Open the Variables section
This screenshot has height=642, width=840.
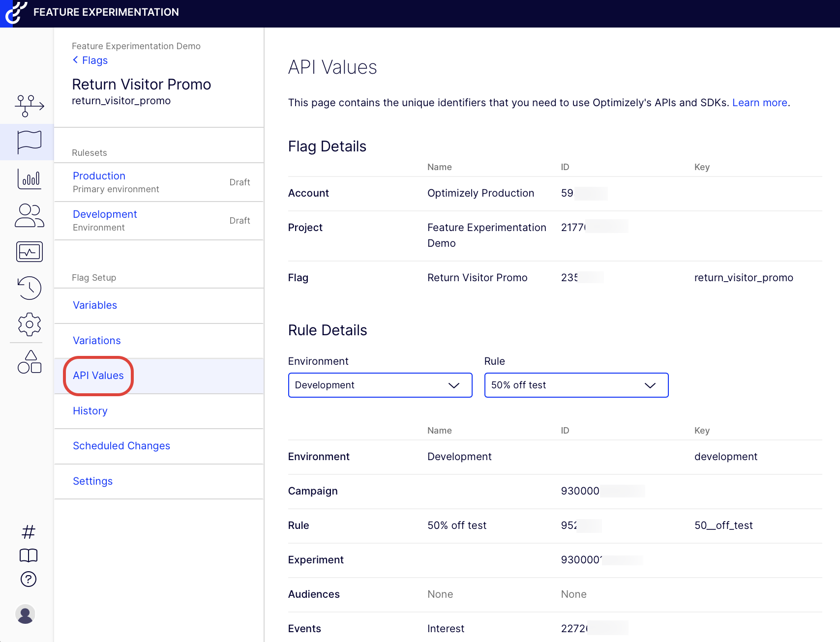[95, 305]
